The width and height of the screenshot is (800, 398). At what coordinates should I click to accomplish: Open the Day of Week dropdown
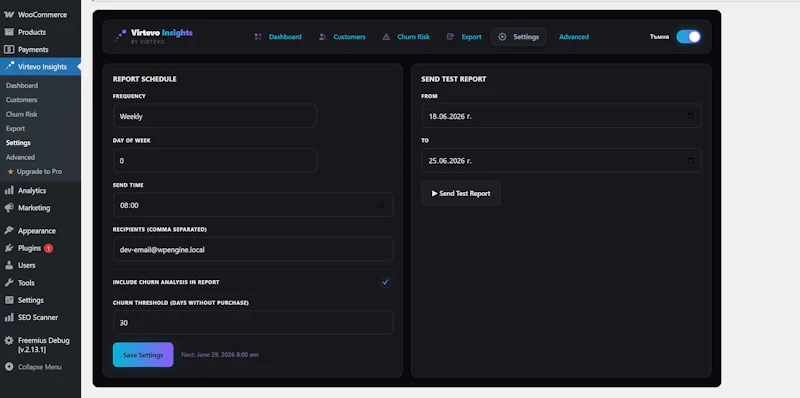(215, 161)
